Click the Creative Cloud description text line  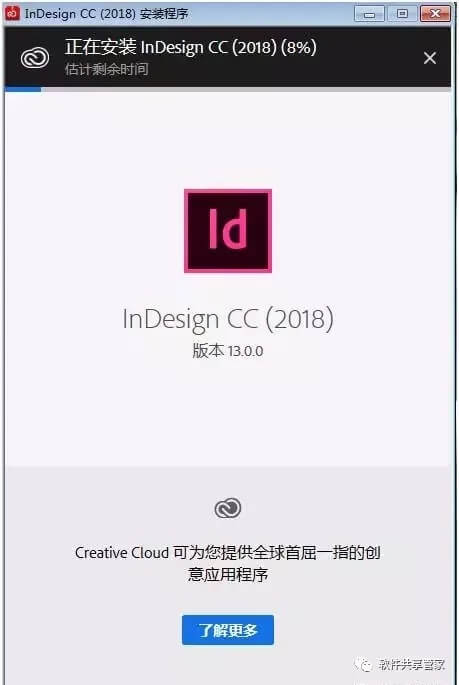[x=228, y=553]
